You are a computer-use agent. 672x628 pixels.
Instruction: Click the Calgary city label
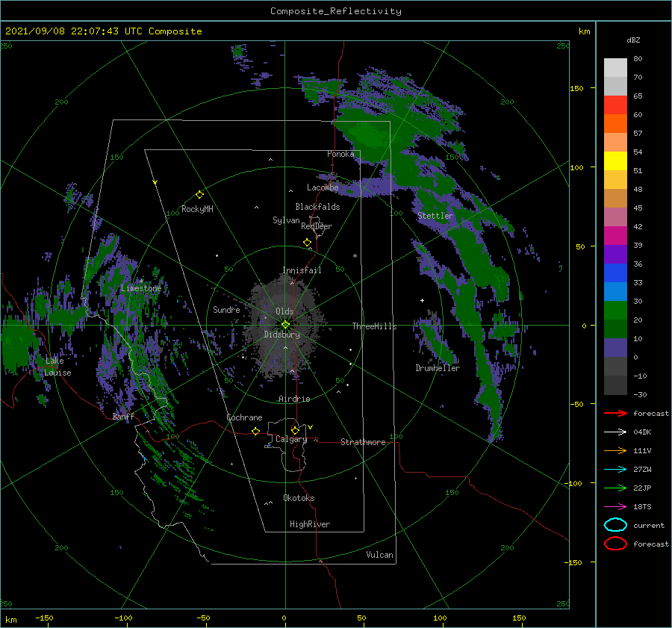pyautogui.click(x=291, y=439)
